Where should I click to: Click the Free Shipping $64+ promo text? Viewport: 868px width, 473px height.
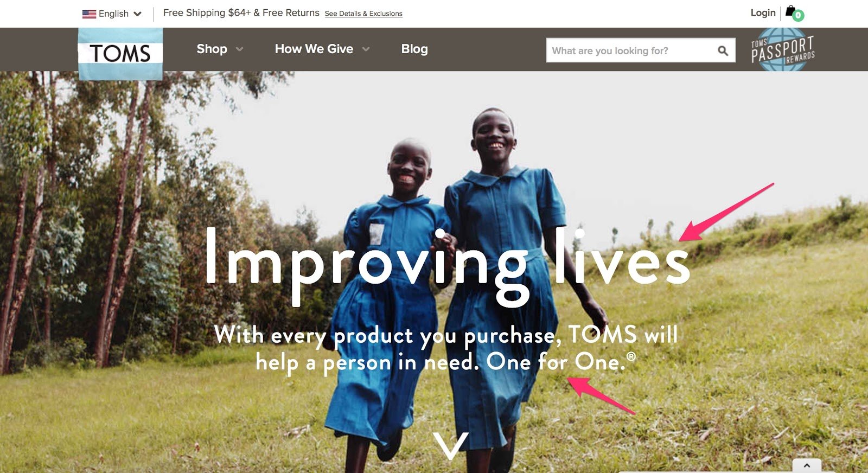point(241,12)
